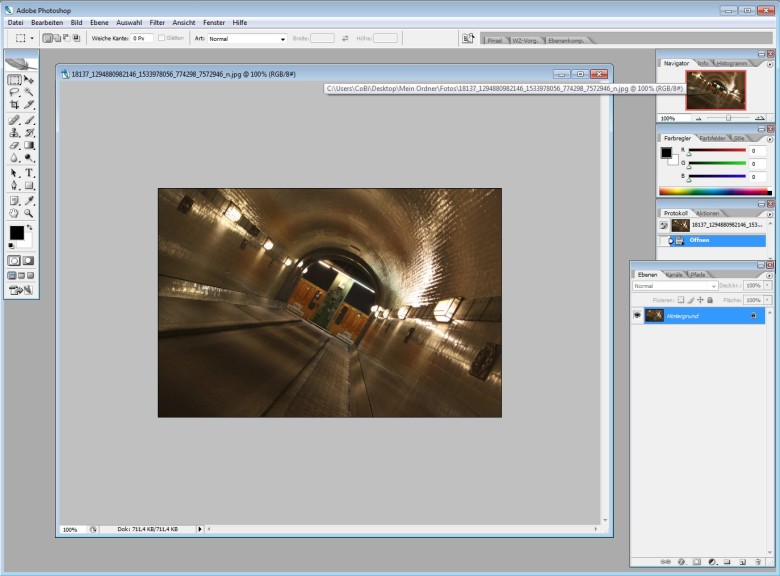Select the Zoom tool
The width and height of the screenshot is (780, 576).
coord(29,213)
